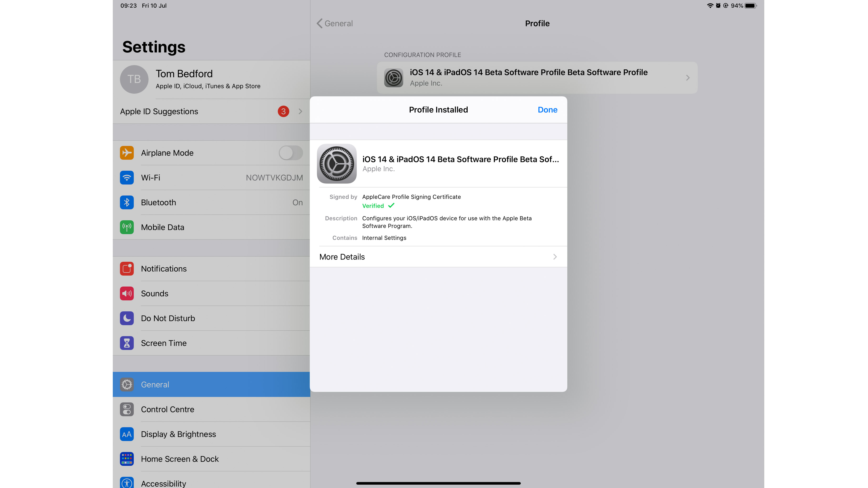Tap the Notifications icon

[127, 269]
